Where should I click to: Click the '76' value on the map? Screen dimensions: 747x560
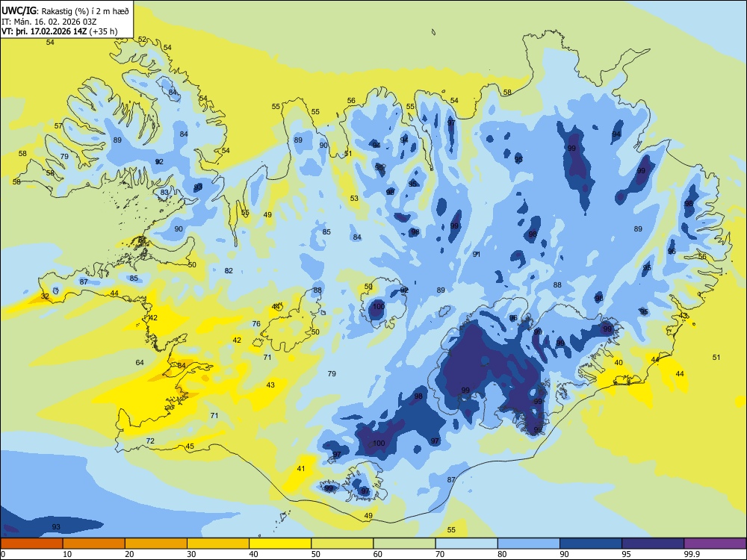click(x=256, y=324)
